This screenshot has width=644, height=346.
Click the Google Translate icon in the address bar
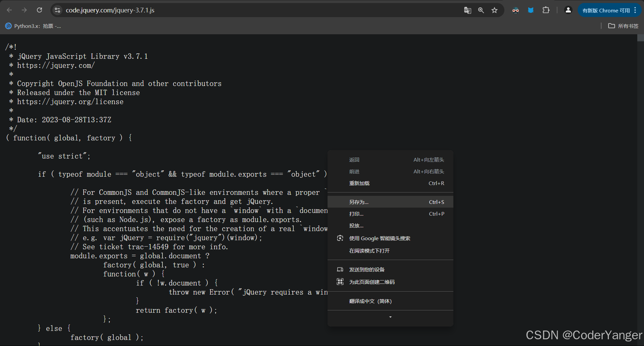pyautogui.click(x=467, y=10)
